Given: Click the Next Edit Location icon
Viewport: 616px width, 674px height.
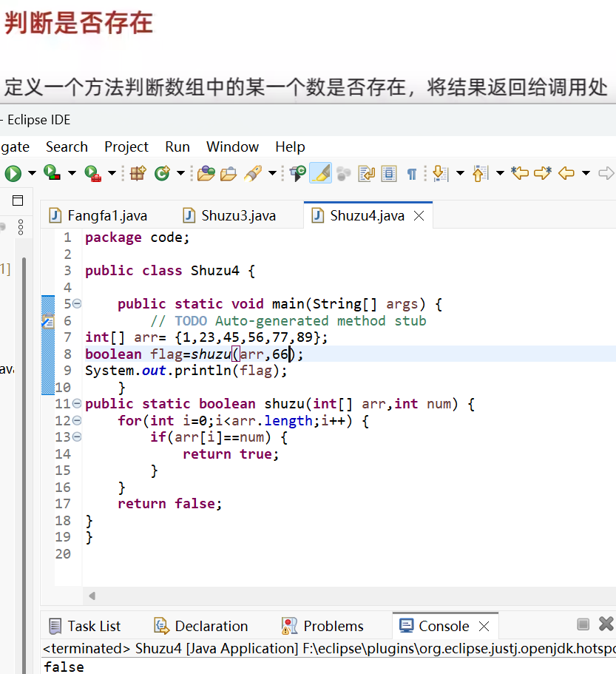Looking at the screenshot, I should 543,173.
